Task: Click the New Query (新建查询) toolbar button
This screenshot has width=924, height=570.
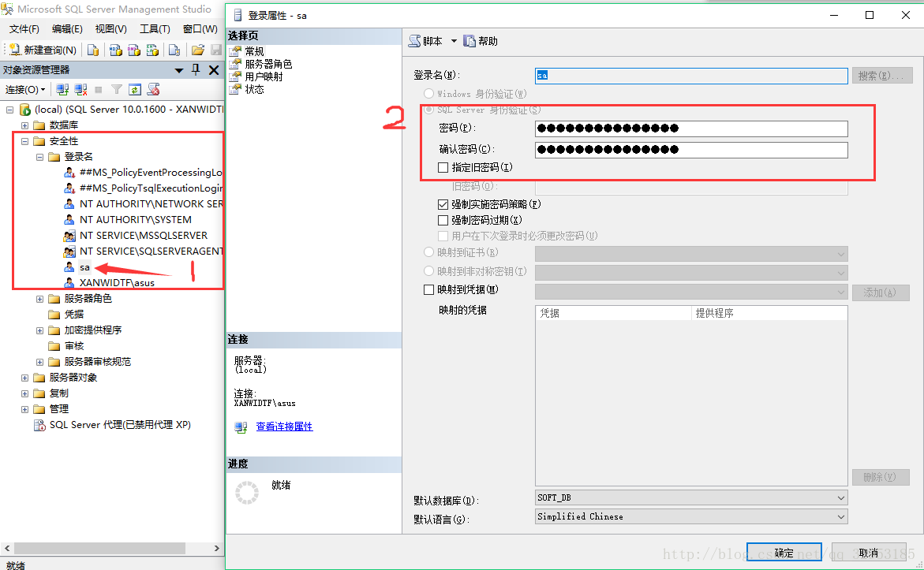Action: pyautogui.click(x=43, y=50)
